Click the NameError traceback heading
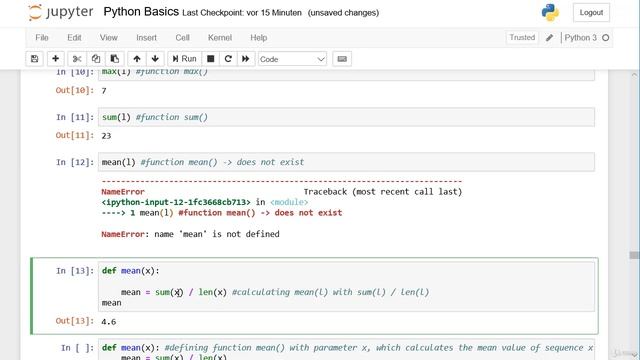This screenshot has height=360, width=640. [123, 192]
